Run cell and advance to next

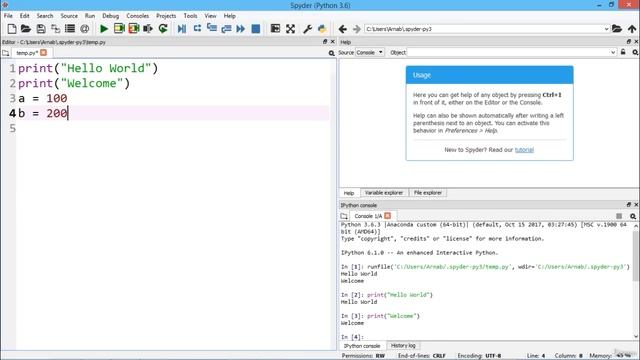(x=133, y=29)
